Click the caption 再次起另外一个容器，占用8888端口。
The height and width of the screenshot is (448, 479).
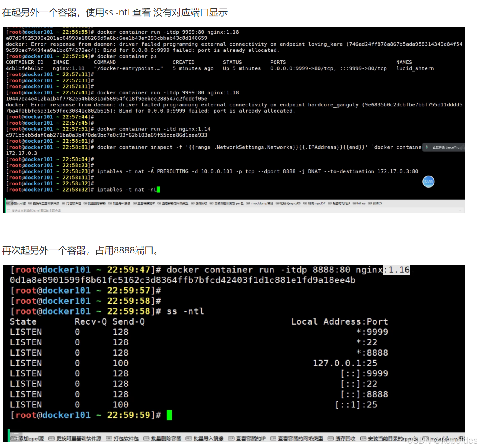(81, 250)
